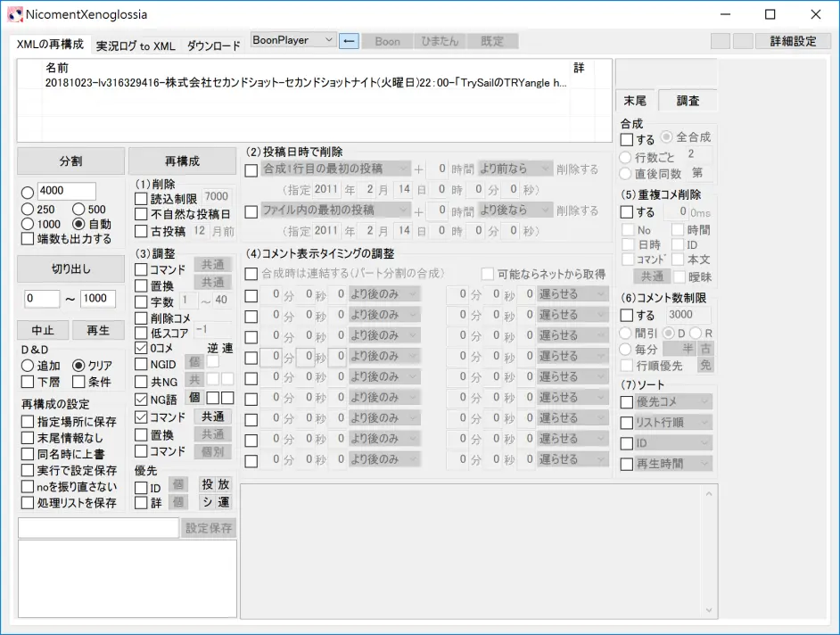Open the ID sort dropdown
The height and width of the screenshot is (635, 840).
[x=673, y=443]
